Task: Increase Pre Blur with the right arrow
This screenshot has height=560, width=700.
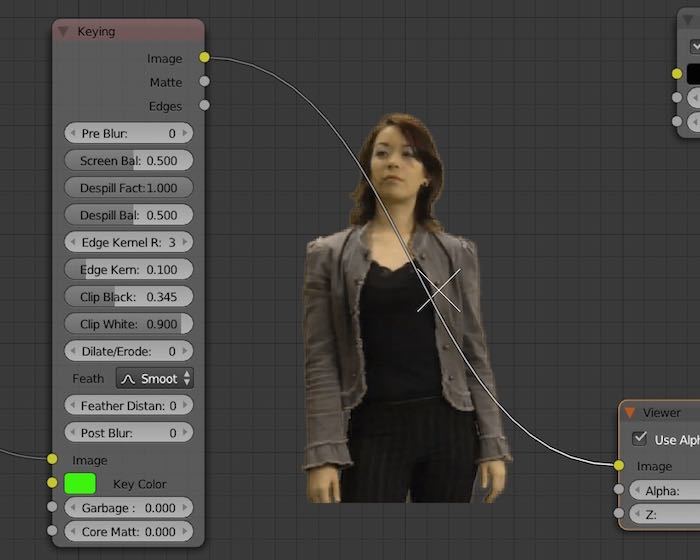Action: (x=186, y=133)
